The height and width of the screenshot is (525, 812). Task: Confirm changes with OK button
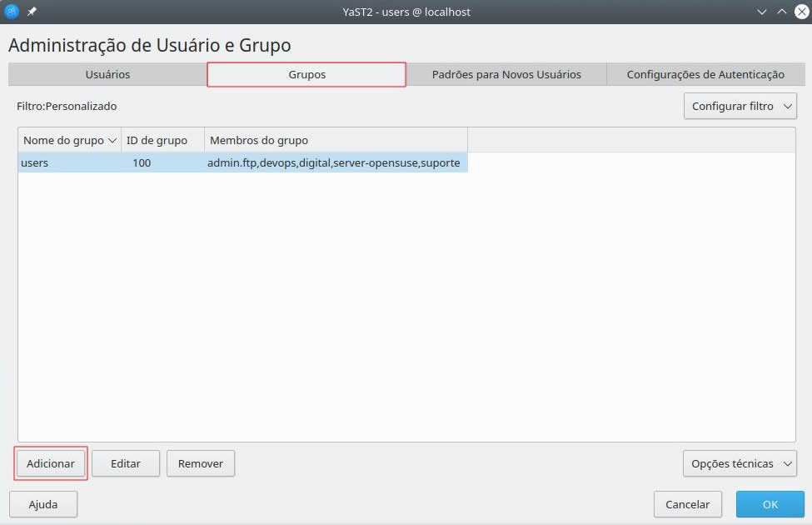(x=770, y=504)
